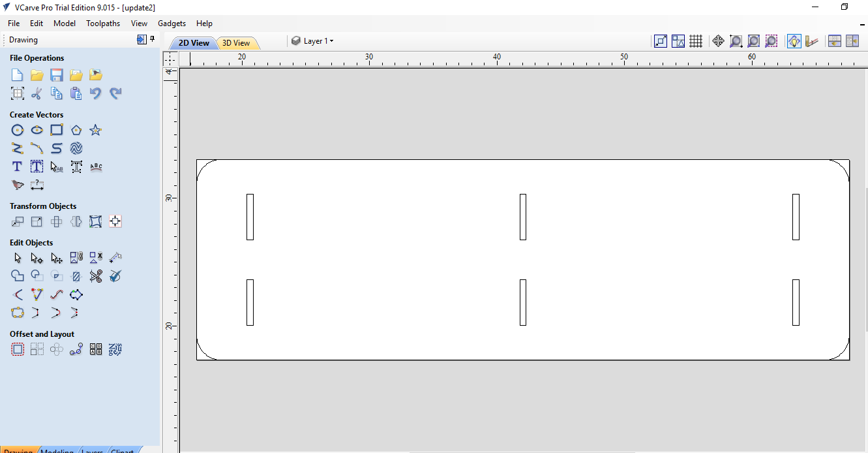Cut selected objects with scissors icon
The image size is (868, 453).
coord(37,93)
